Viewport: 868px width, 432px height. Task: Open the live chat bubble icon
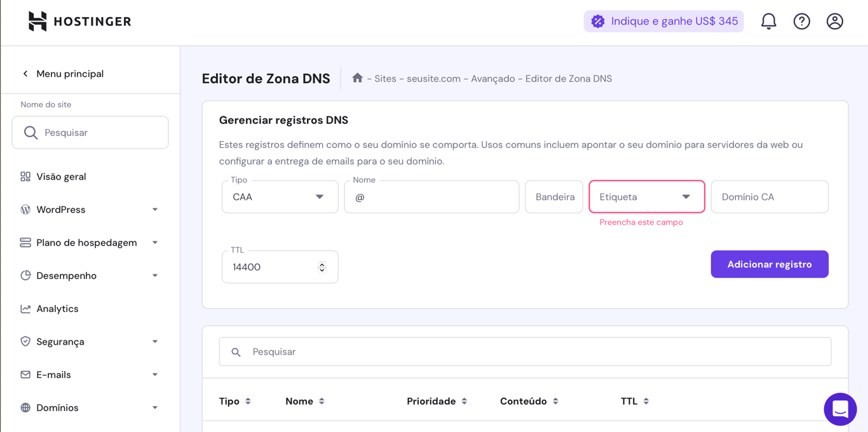coord(840,409)
